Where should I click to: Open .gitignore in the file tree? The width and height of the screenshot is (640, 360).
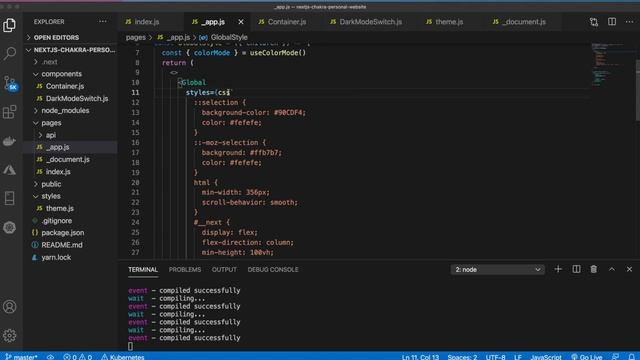pyautogui.click(x=70, y=221)
